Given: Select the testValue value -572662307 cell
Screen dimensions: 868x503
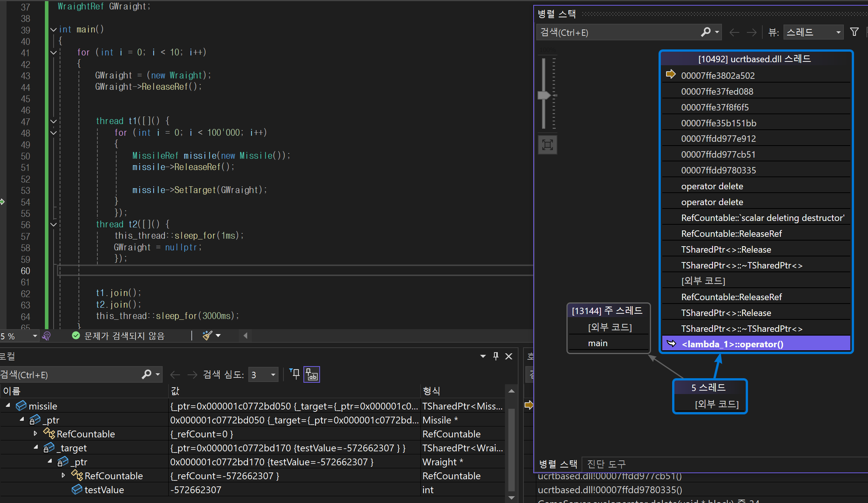Looking at the screenshot, I should tap(294, 489).
